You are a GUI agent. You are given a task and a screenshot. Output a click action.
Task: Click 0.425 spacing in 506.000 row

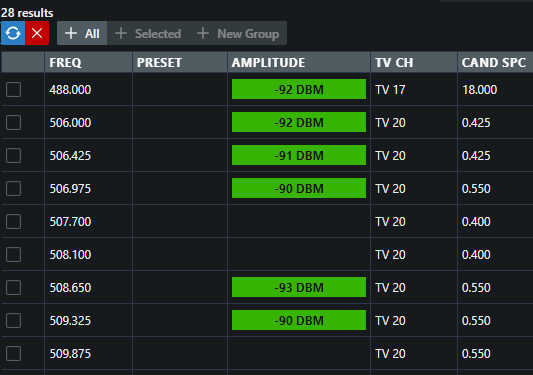click(x=476, y=123)
